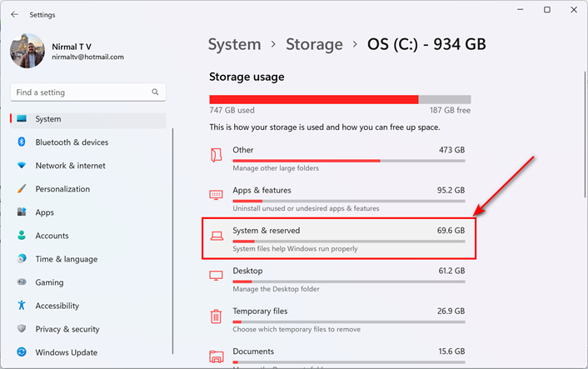Open Accessibility settings

[88, 306]
